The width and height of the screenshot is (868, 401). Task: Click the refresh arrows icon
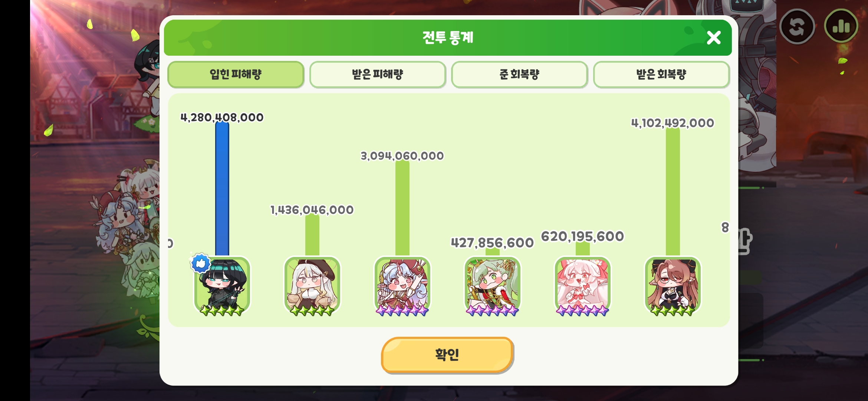[x=797, y=27]
